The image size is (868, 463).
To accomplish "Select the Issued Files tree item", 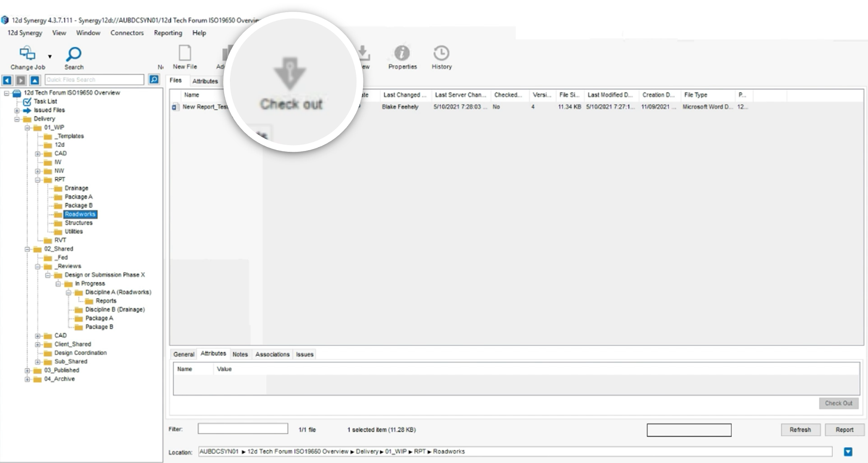I will tap(49, 110).
